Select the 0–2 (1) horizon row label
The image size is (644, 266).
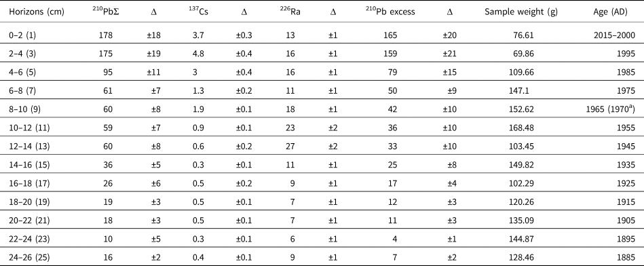(22, 35)
